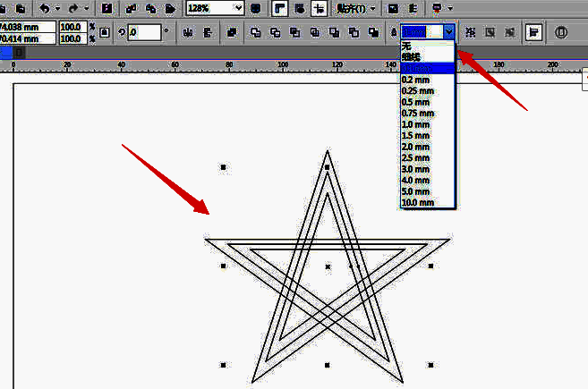Open the 128% zoom level dropdown
Image resolution: width=588 pixels, height=389 pixels.
tap(237, 8)
